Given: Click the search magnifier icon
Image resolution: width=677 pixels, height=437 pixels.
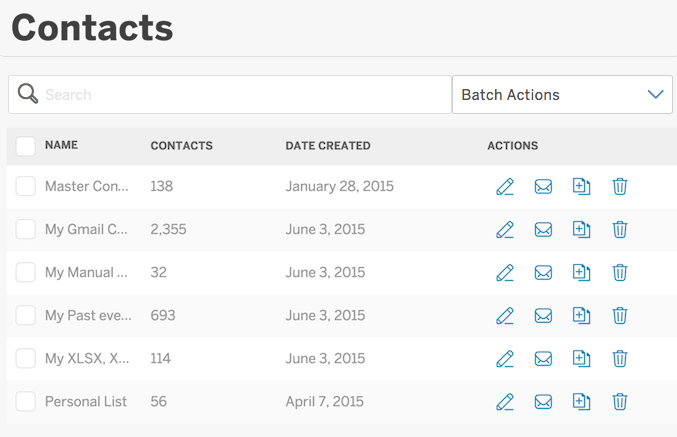Looking at the screenshot, I should (x=28, y=94).
